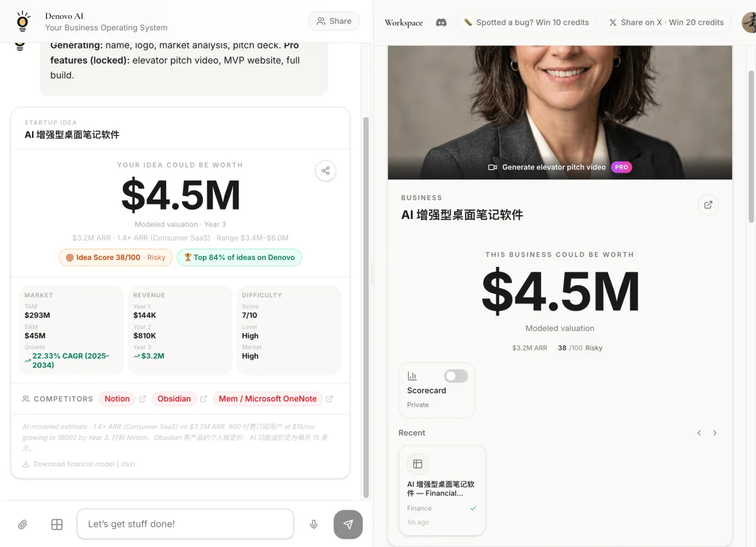The image size is (756, 547).
Task: Click the Scorecard bar chart icon
Action: (x=413, y=376)
